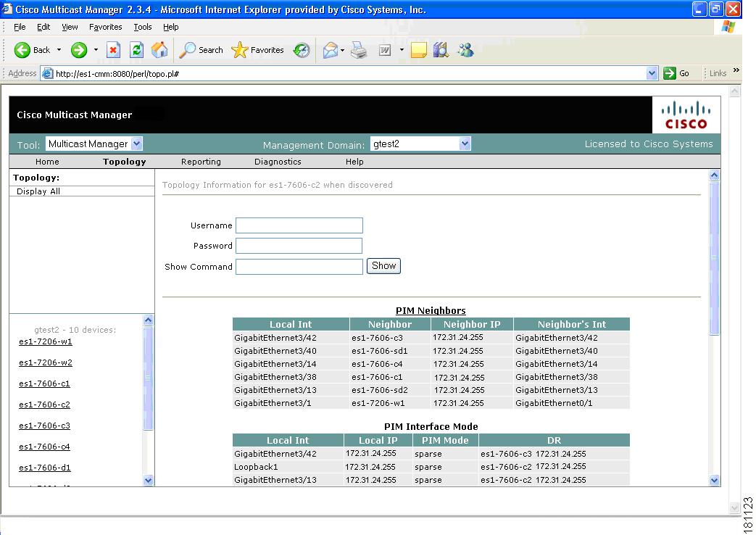The image size is (756, 535).
Task: Stop page loading with red X icon
Action: (113, 50)
